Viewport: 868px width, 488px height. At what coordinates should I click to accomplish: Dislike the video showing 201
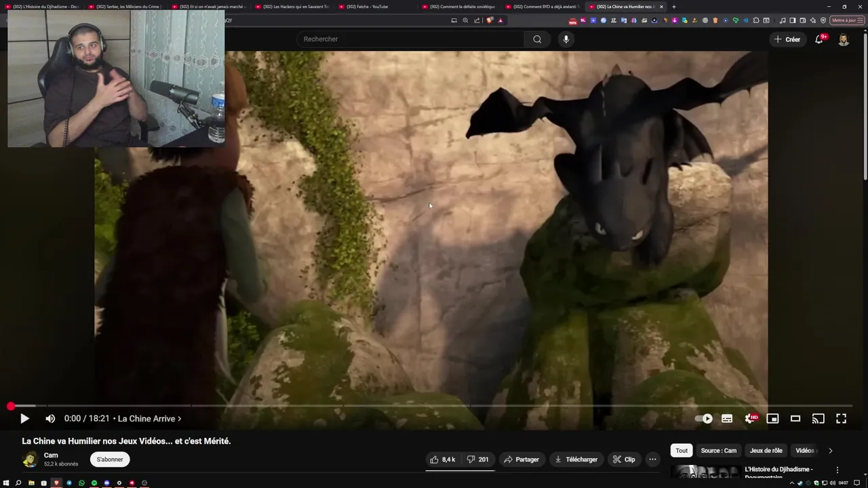coord(478,460)
